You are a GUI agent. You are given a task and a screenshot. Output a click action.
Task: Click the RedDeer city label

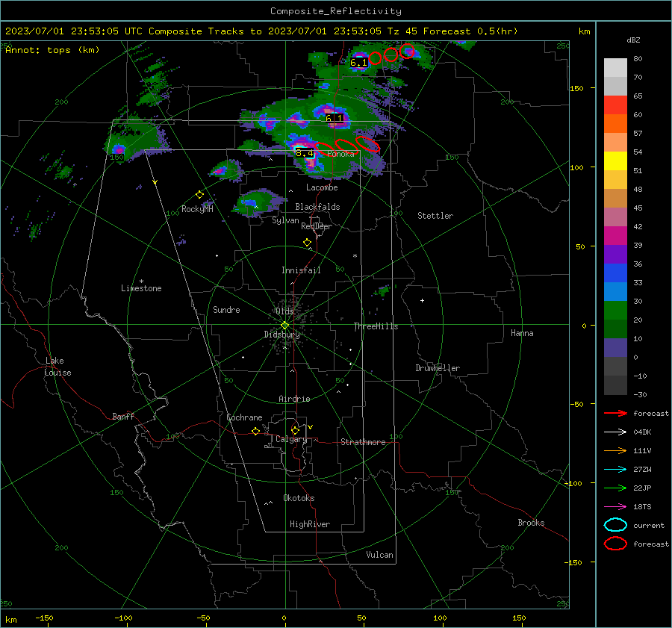[317, 226]
